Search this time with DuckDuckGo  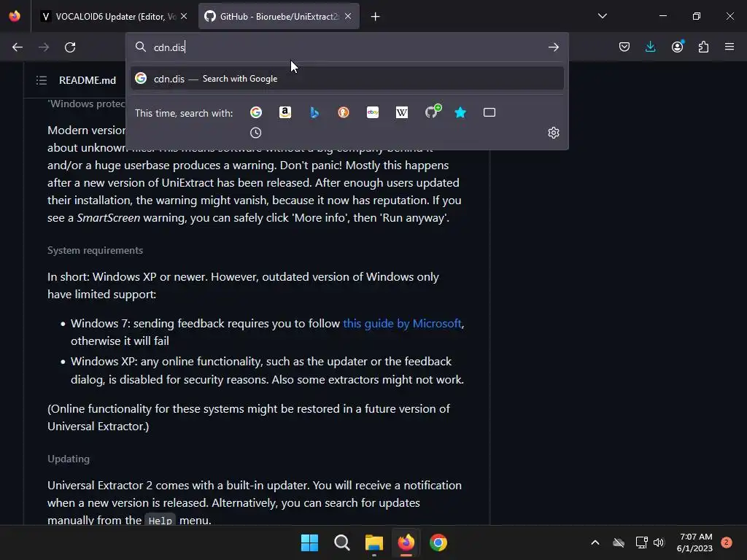(x=344, y=112)
